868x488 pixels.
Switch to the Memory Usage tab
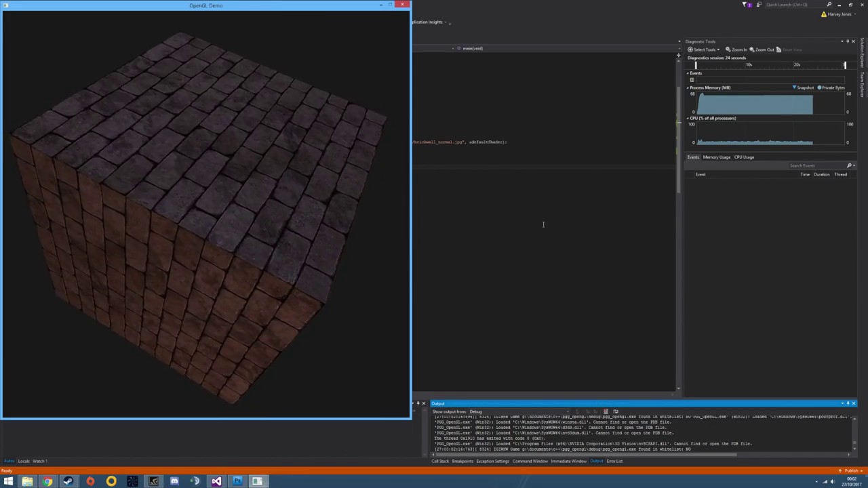tap(716, 157)
